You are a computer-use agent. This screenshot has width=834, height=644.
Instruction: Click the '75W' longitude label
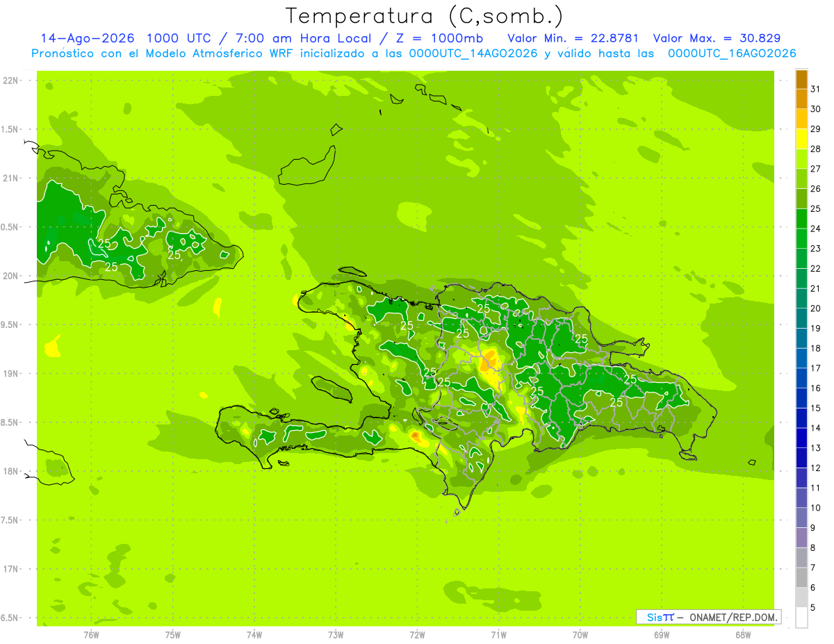173,634
